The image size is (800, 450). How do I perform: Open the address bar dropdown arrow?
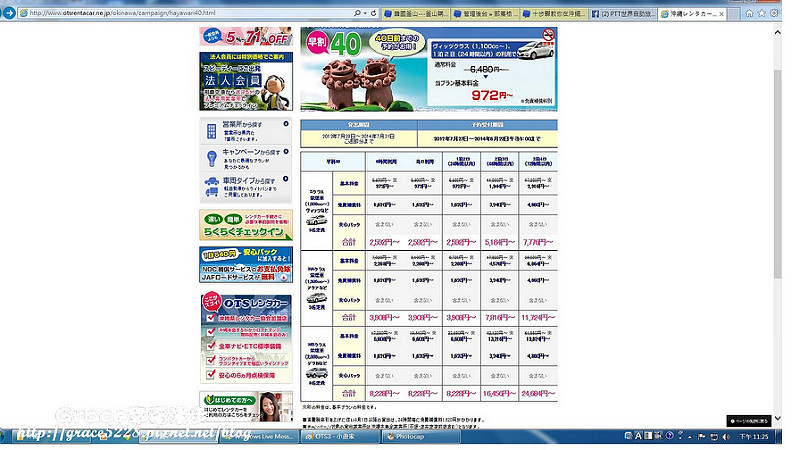[x=365, y=13]
